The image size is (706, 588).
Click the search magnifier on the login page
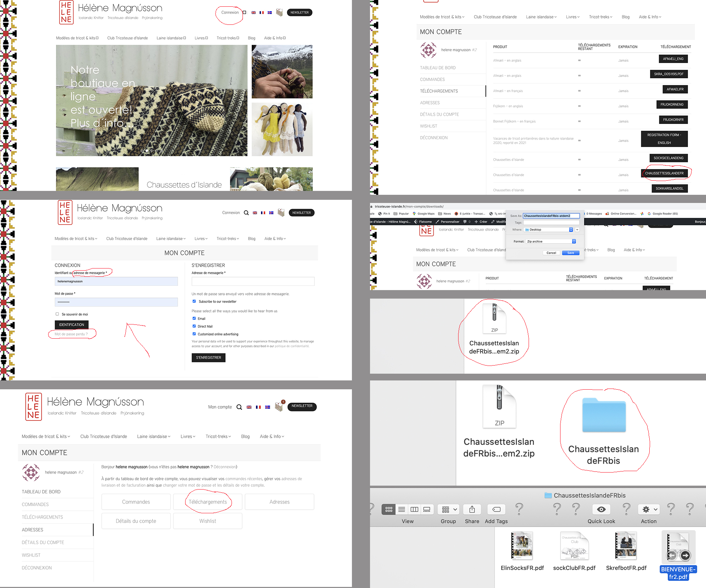coord(246,213)
